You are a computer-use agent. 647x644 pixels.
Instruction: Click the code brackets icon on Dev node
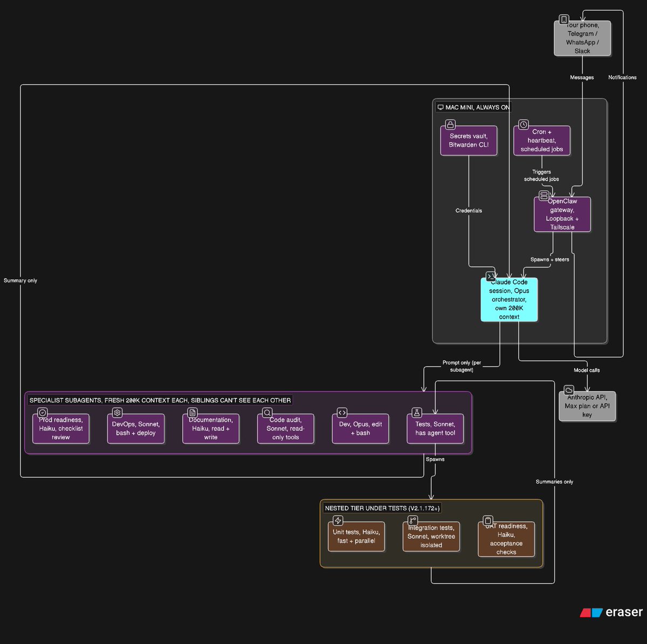click(x=342, y=413)
